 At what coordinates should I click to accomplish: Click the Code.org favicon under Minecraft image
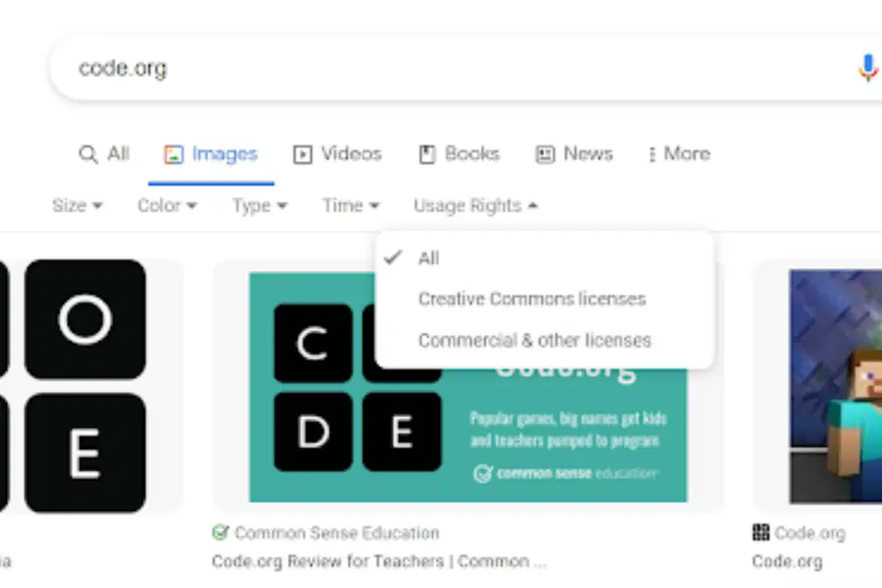click(760, 532)
